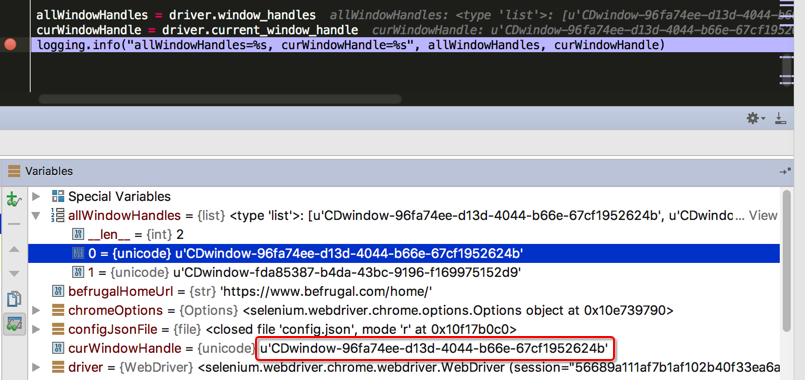Click the curWindowHandle value u'CDwindow-96fa74ee...'
The image size is (805, 380).
(x=434, y=349)
